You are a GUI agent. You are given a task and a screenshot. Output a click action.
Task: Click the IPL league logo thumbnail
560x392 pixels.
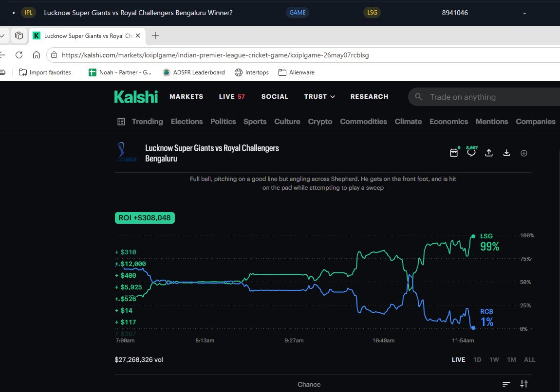click(126, 152)
